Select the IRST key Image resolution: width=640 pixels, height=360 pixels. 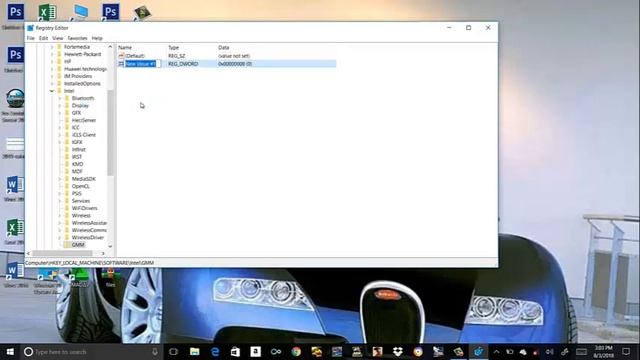pyautogui.click(x=77, y=157)
